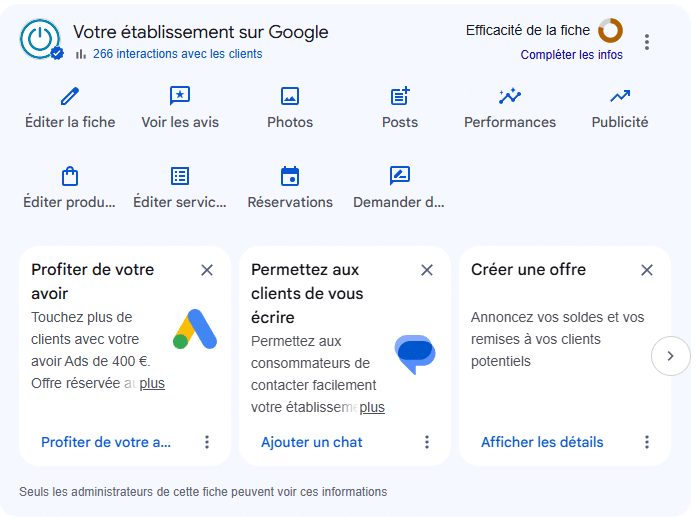Open the three-dot menu on the avoir card
This screenshot has height=517, width=697.
tap(207, 442)
